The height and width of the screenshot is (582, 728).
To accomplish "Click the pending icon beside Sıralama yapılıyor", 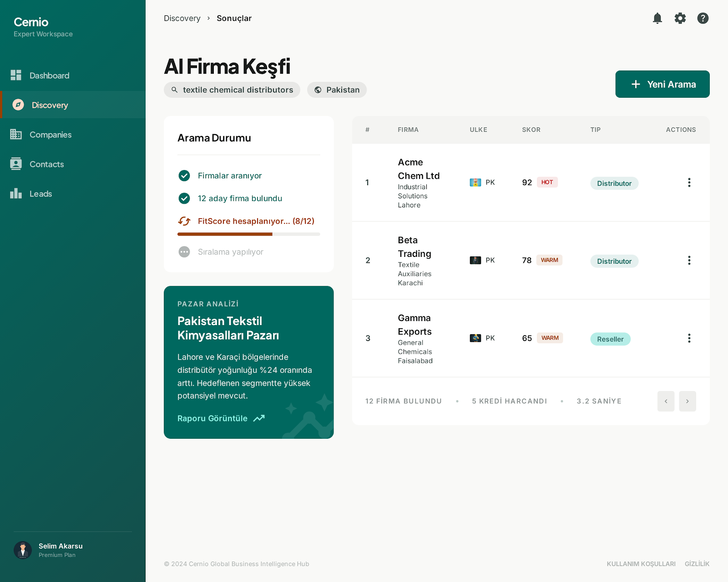I will coord(184,252).
